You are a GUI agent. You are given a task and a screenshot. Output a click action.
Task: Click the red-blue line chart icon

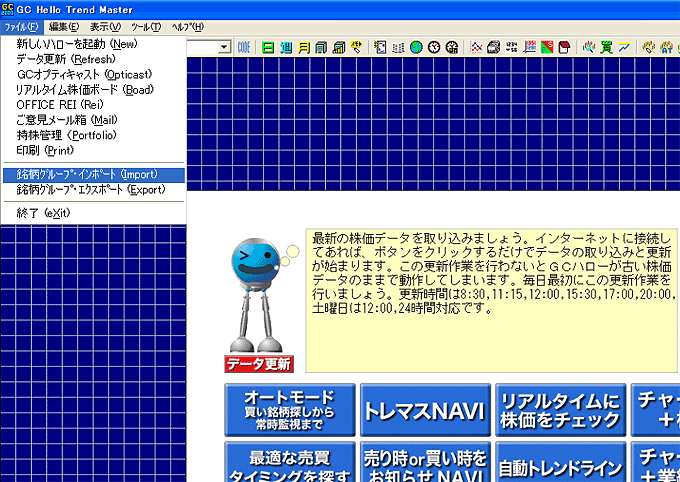476,47
